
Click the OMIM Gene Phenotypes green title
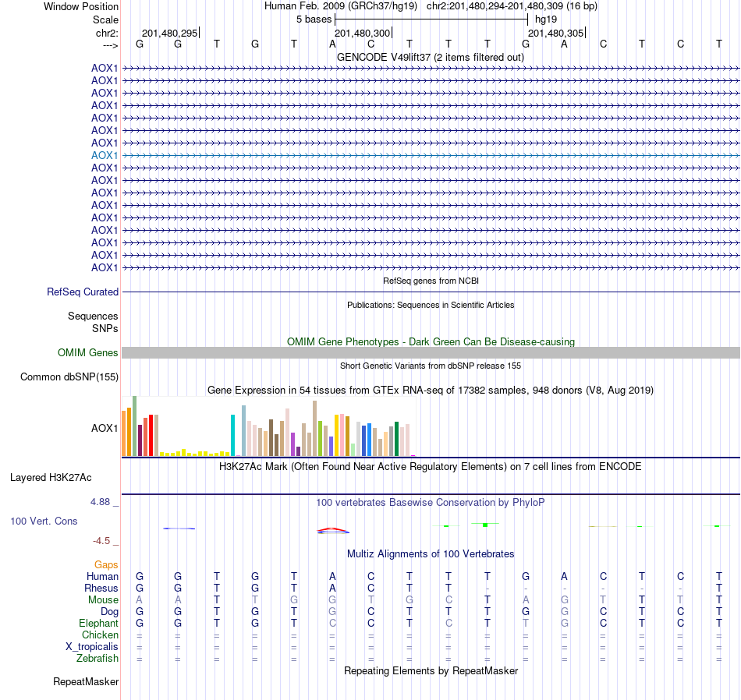[x=431, y=341]
